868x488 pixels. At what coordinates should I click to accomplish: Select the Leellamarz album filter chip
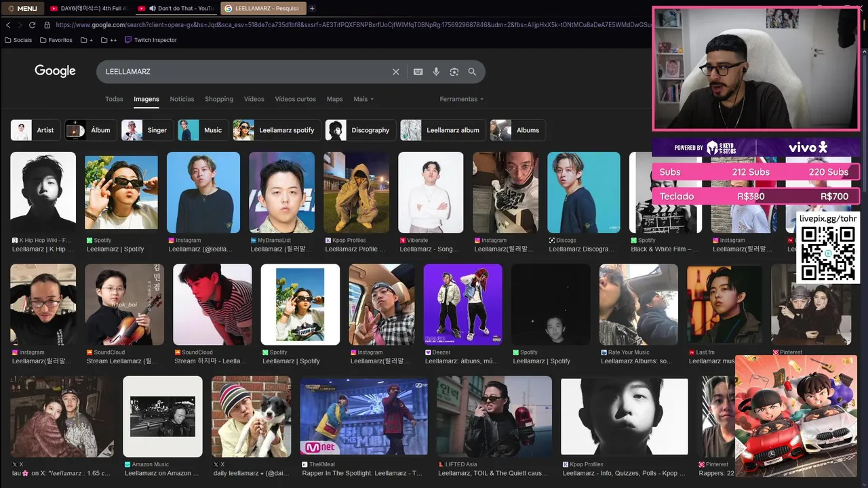(x=443, y=130)
